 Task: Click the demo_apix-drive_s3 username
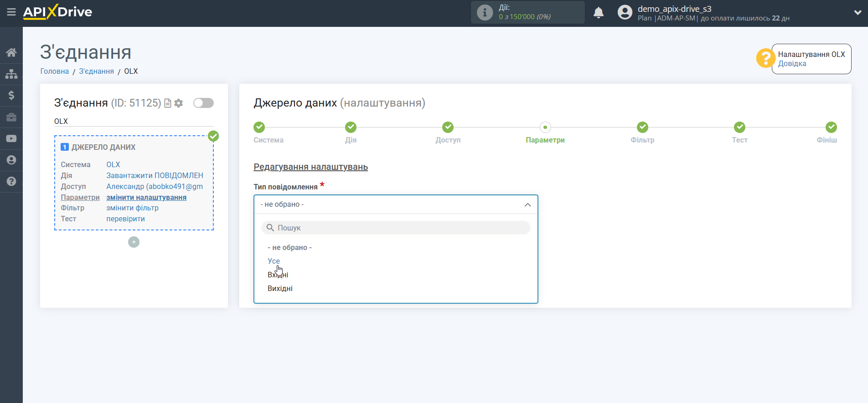674,9
